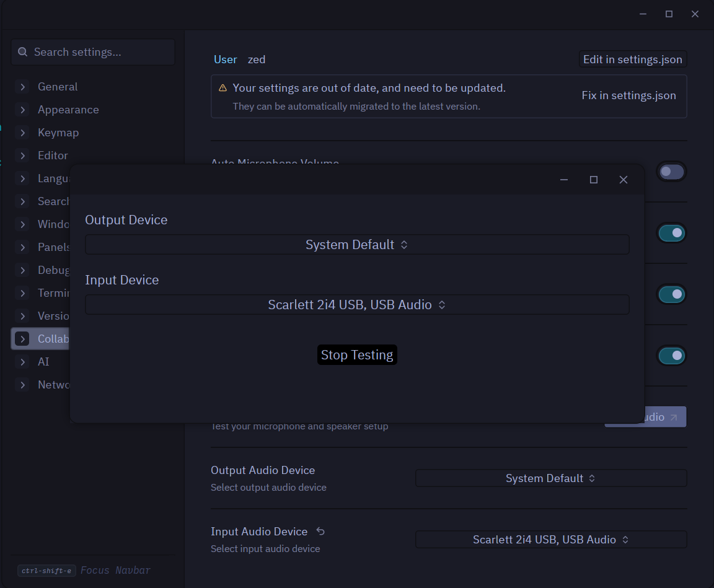This screenshot has width=714, height=588.
Task: Click the chevron icon next to Debug
Action: coord(22,270)
